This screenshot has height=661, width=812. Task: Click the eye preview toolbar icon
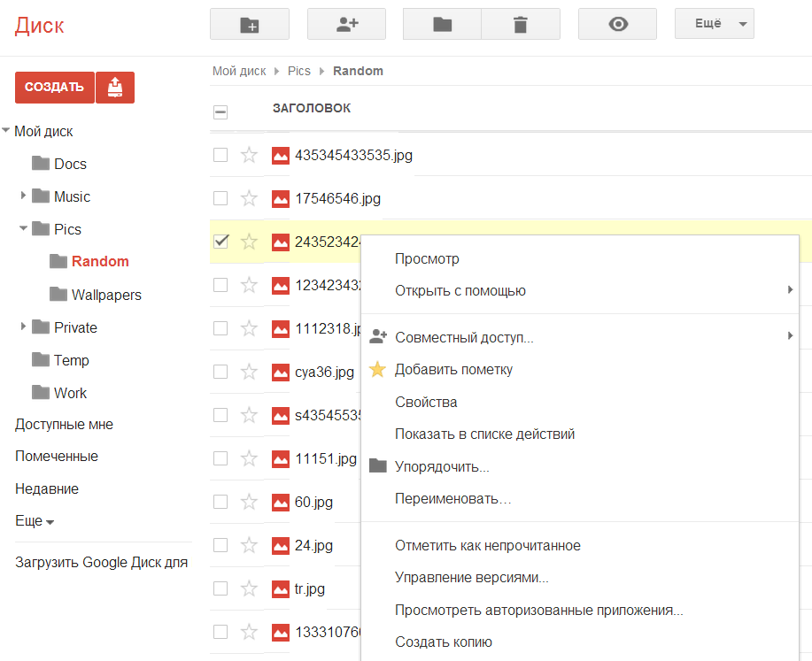point(618,25)
